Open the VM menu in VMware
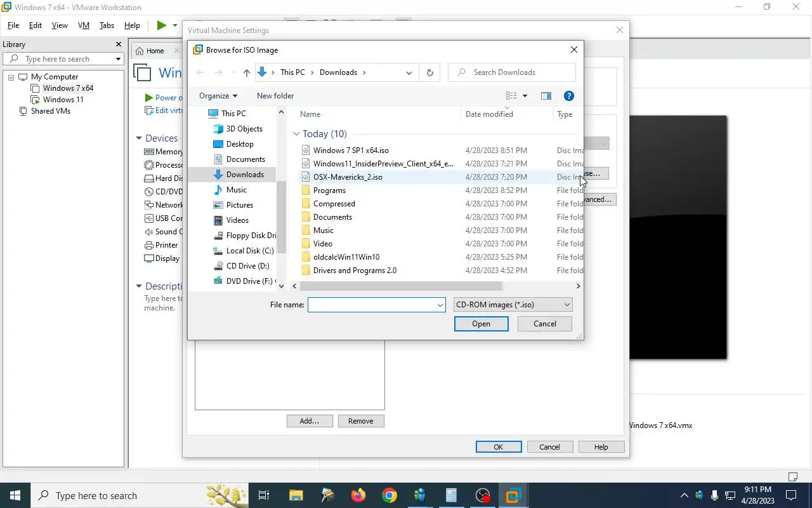 click(84, 25)
